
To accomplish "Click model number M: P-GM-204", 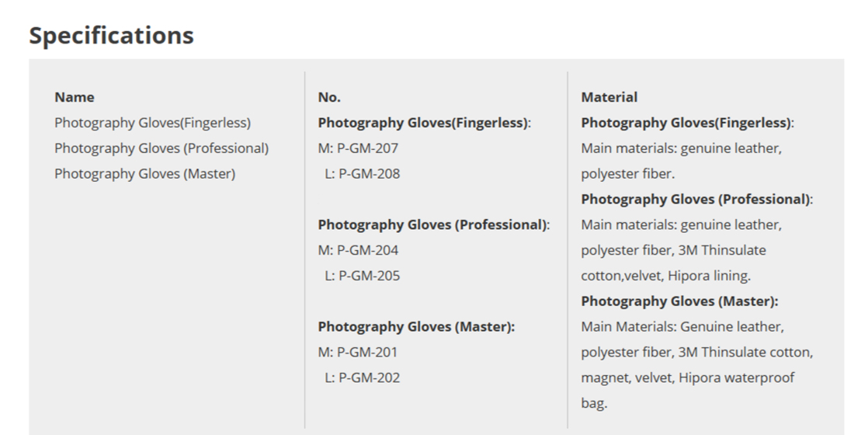I will pos(358,250).
